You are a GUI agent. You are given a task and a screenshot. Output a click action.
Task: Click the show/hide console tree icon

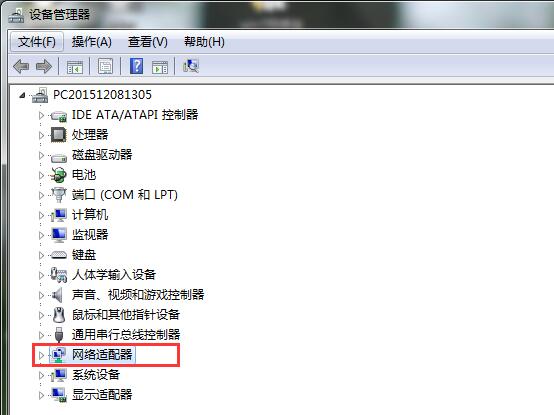click(75, 66)
